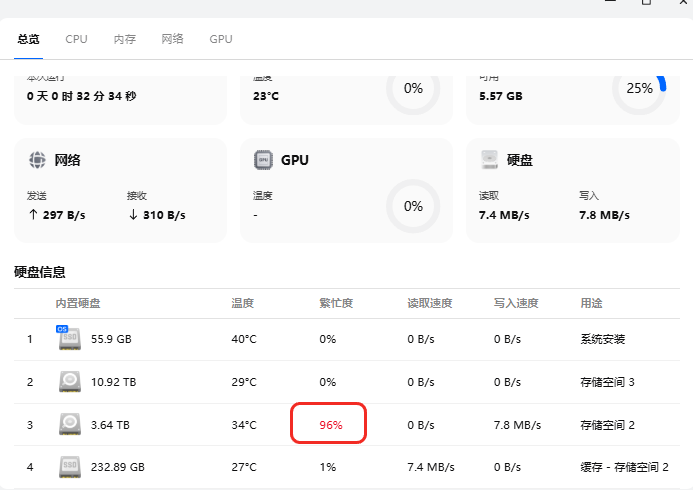Select the 总览 overview tab
The width and height of the screenshot is (693, 490).
[x=28, y=39]
